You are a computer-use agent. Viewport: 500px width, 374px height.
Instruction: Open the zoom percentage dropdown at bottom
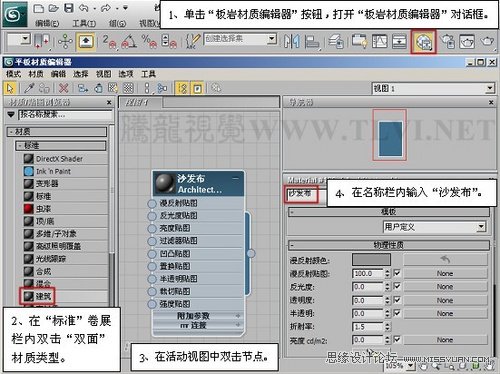coord(411,366)
